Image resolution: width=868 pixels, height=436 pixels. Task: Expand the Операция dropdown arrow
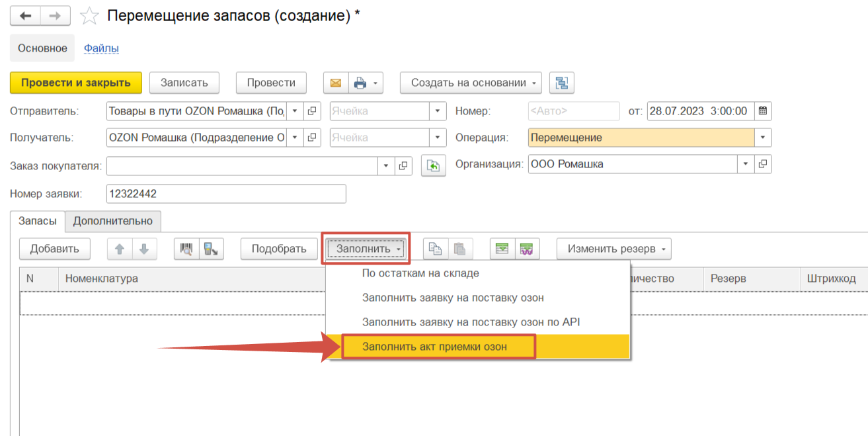pos(764,138)
